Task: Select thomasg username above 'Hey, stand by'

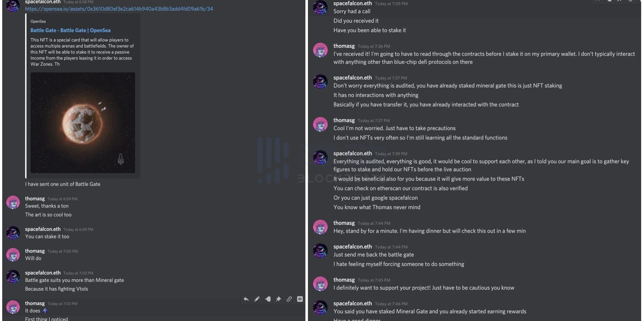Action: pos(344,223)
